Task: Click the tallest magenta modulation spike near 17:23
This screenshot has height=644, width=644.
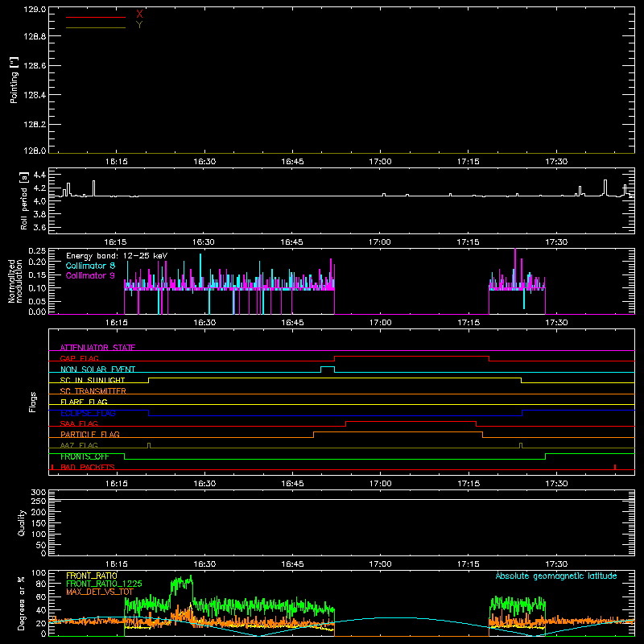Action: (515, 267)
